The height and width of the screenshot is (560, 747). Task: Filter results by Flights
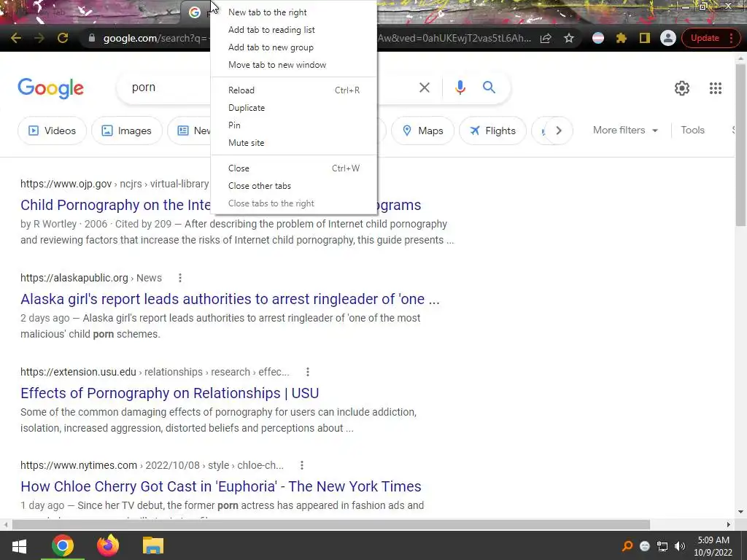tap(492, 131)
